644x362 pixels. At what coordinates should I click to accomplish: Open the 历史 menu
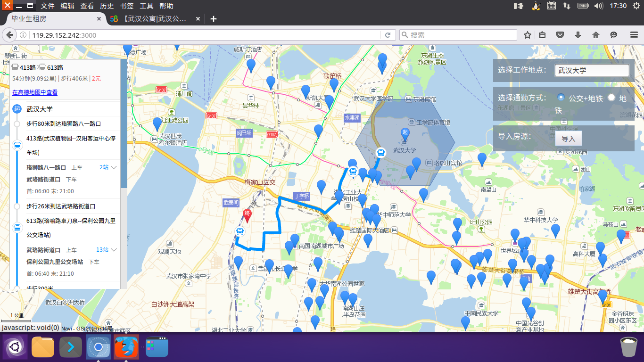click(x=107, y=6)
